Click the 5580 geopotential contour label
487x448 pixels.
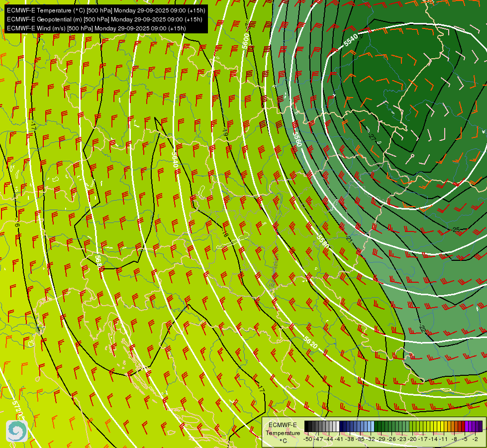297,138
